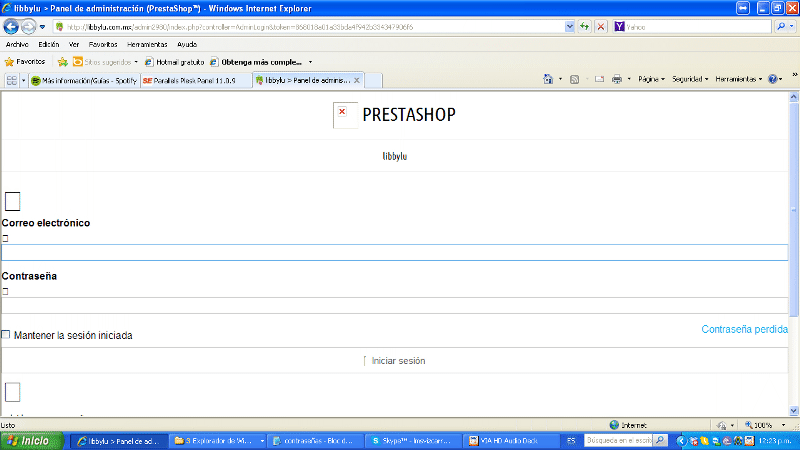Image resolution: width=800 pixels, height=450 pixels.
Task: Open the Contraseña perdida link
Action: point(744,330)
